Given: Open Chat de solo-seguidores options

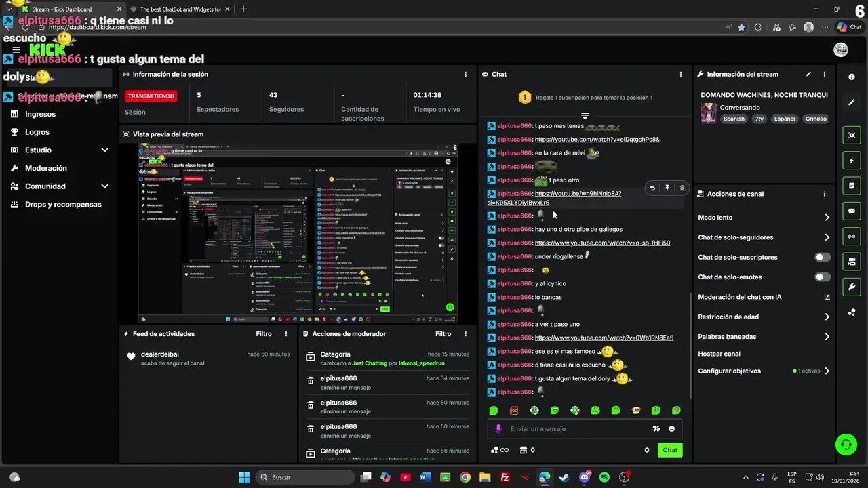Looking at the screenshot, I should coord(764,237).
